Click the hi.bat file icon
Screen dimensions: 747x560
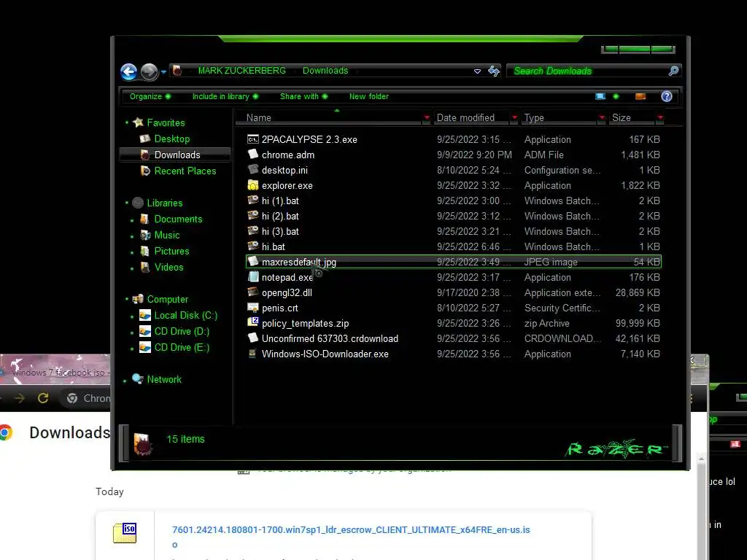pyautogui.click(x=253, y=246)
